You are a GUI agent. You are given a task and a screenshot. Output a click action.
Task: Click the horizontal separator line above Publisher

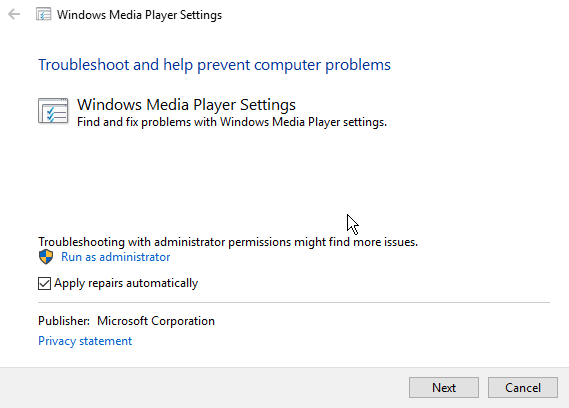pyautogui.click(x=294, y=302)
